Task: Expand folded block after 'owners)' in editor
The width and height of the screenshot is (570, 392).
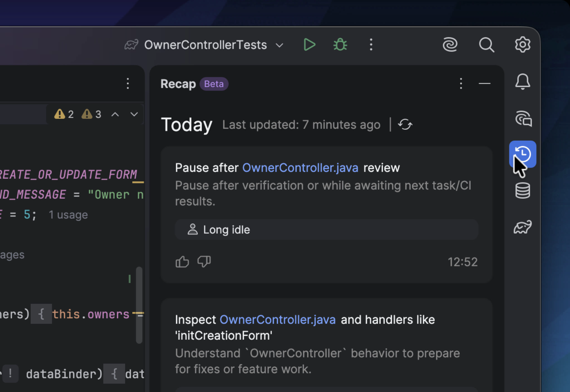Action: [x=41, y=314]
